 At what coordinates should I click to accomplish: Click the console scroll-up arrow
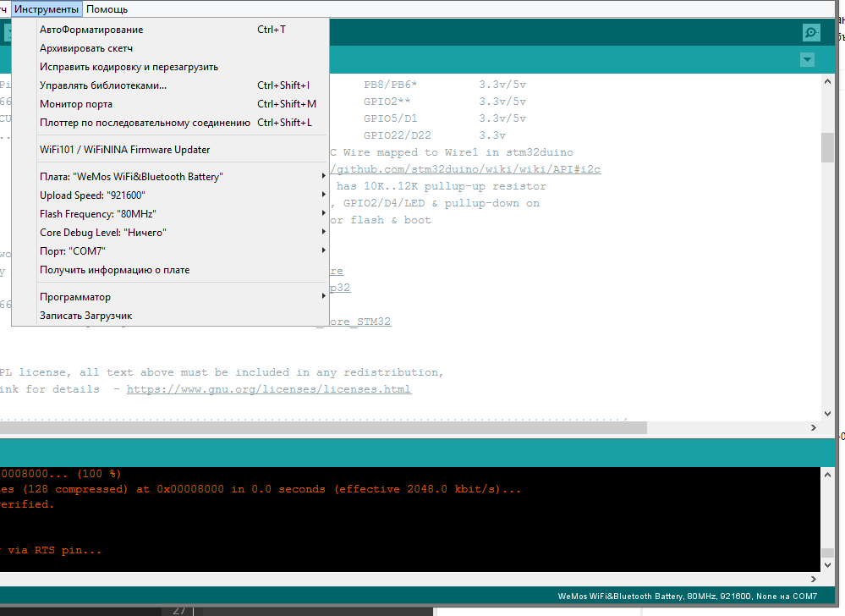(828, 475)
